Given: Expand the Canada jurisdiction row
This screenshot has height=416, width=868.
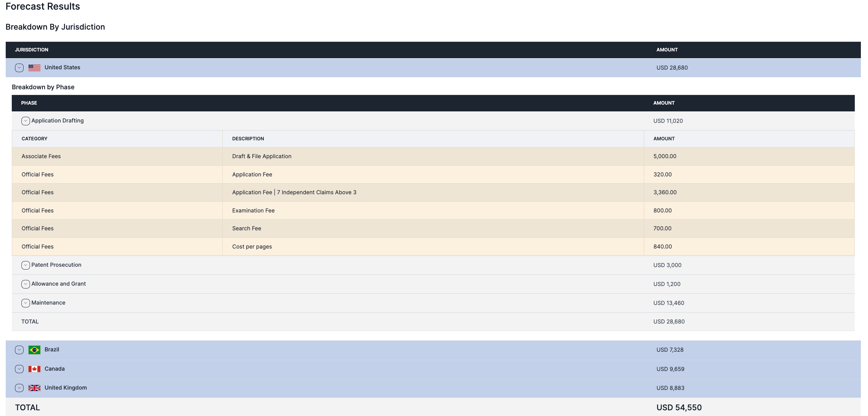Looking at the screenshot, I should 19,369.
